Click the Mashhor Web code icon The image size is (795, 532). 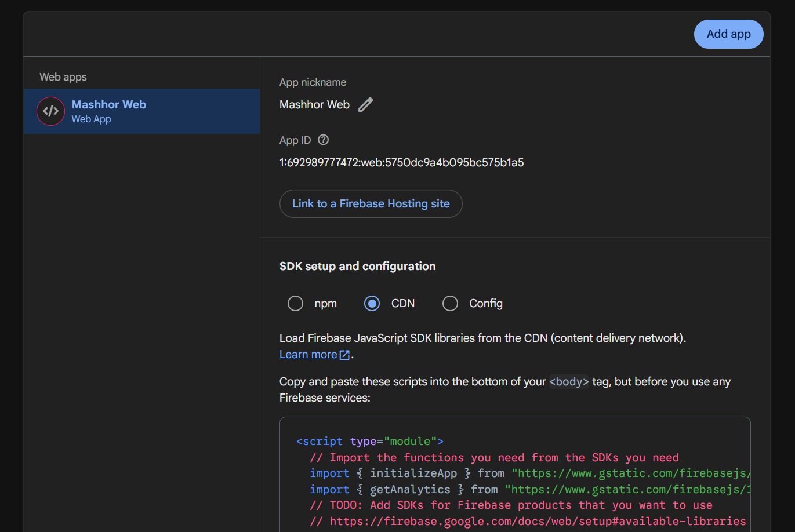pos(50,111)
